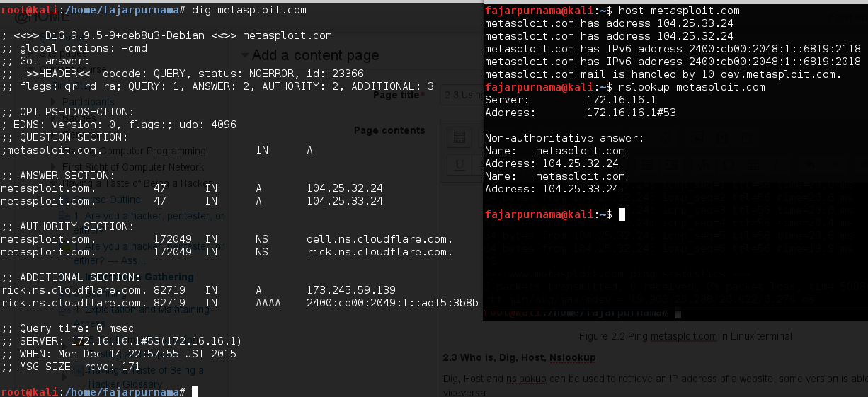Click the Page title input field
This screenshot has height=397, width=868.
point(461,96)
